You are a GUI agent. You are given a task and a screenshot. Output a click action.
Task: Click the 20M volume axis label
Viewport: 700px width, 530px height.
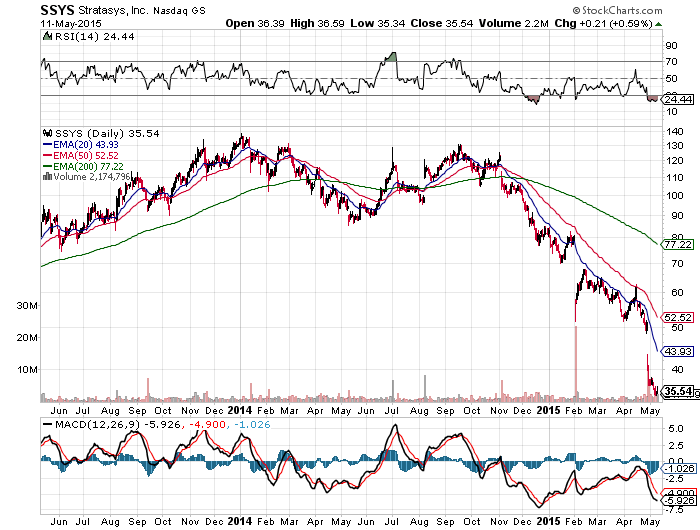point(27,338)
